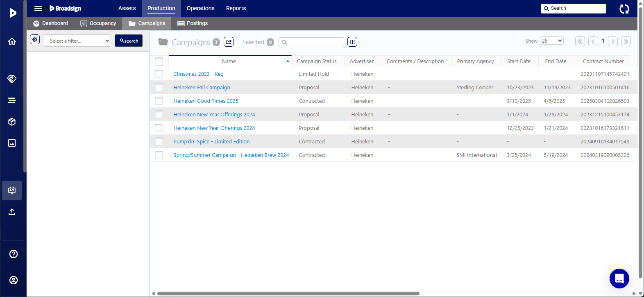Viewport: 644px width, 297px height.
Task: Click the horizontal scrollbar at bottom
Action: (288, 293)
